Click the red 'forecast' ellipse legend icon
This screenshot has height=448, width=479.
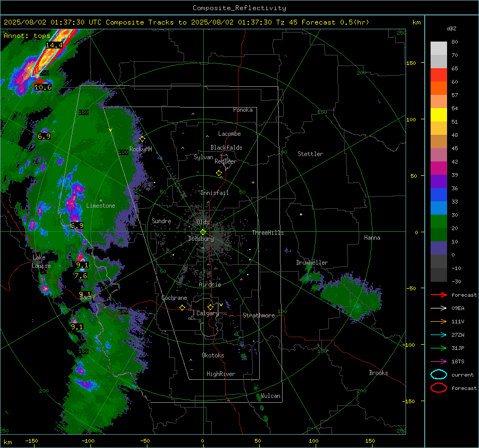(x=439, y=388)
